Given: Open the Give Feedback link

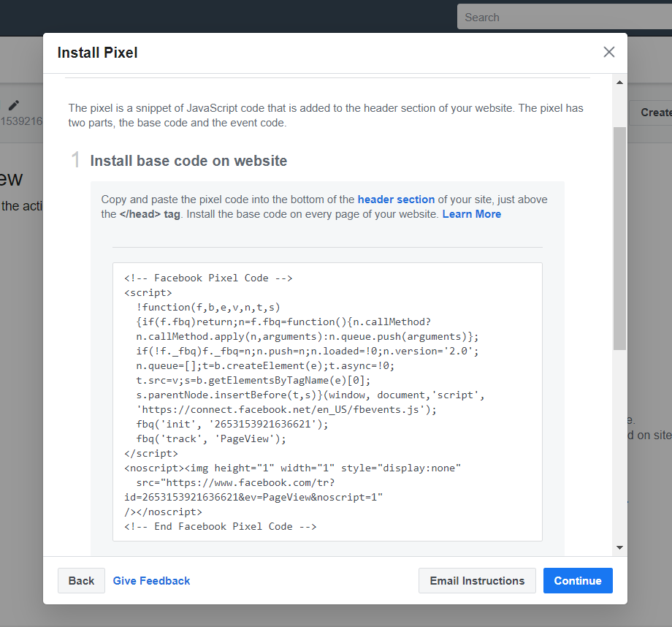Looking at the screenshot, I should coord(151,581).
